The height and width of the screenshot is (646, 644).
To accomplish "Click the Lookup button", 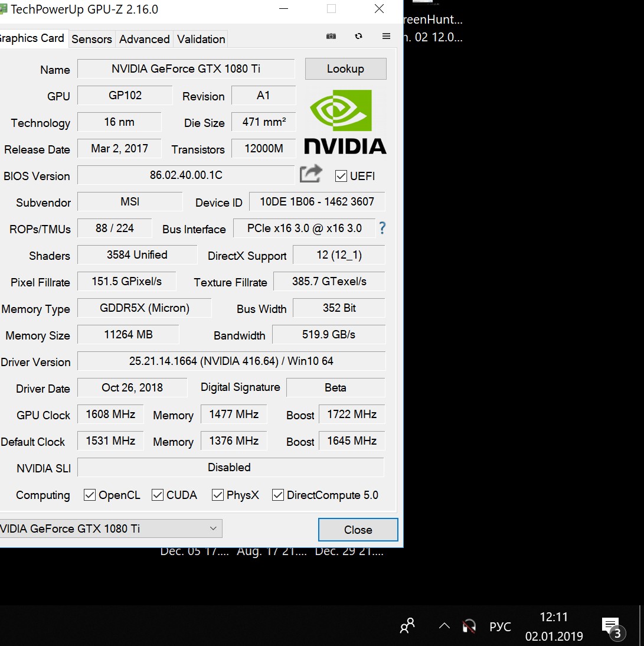I will pos(345,68).
